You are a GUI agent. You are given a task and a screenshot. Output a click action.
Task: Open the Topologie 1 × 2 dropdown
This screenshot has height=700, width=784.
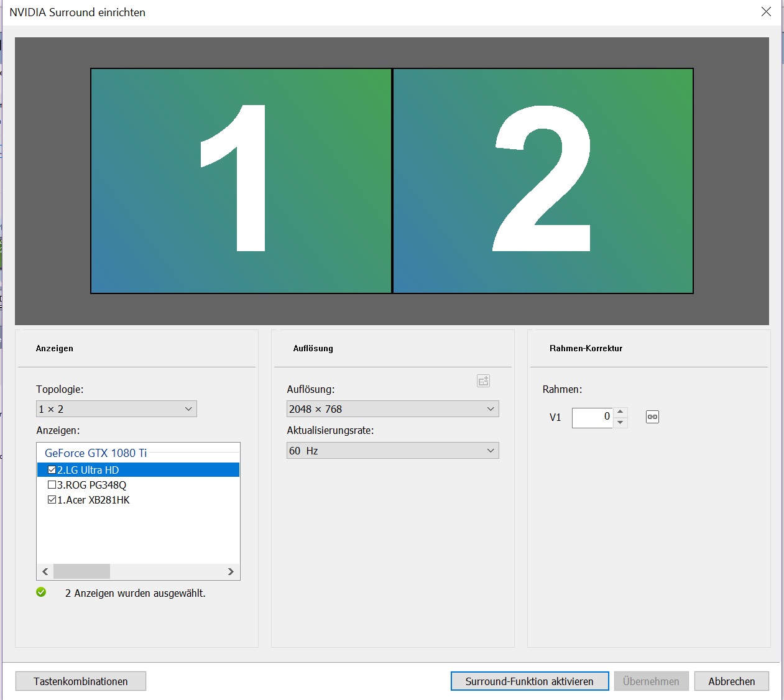pos(116,409)
